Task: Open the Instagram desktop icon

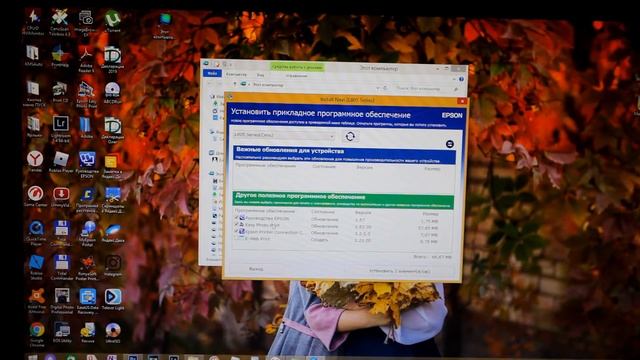Action: pyautogui.click(x=113, y=265)
